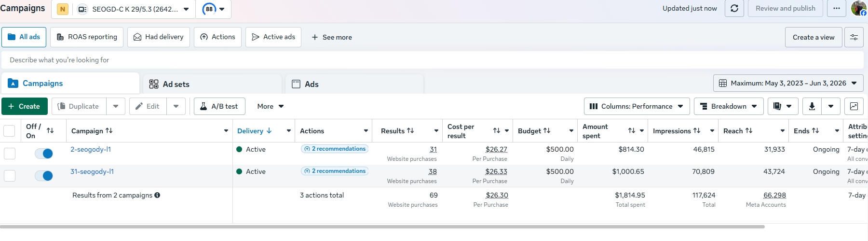
Task: Open Campaign column options caret
Action: [x=226, y=131]
